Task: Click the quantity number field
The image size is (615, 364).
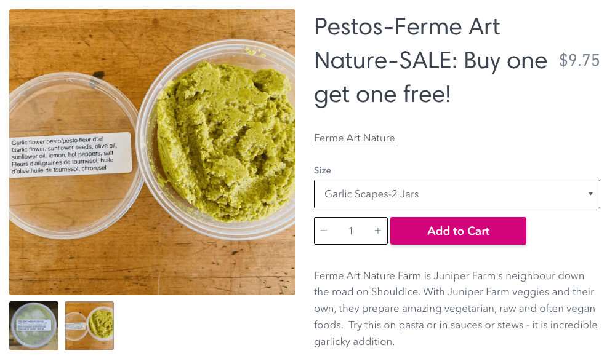Action: [351, 231]
